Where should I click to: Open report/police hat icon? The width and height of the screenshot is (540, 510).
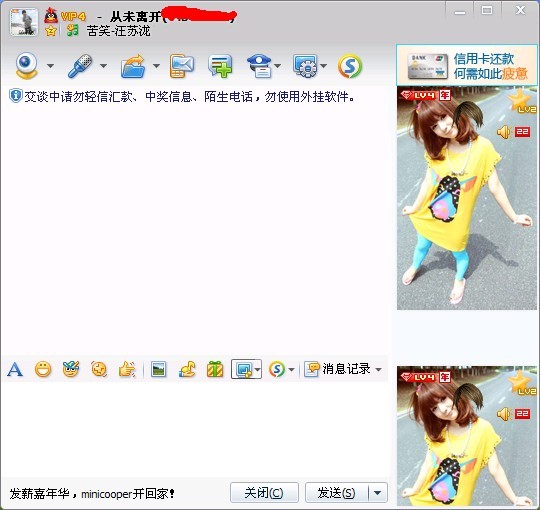(260, 66)
